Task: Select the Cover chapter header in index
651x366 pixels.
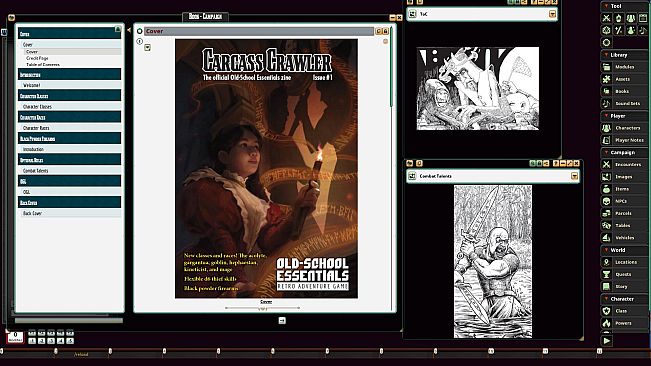Action: click(69, 34)
